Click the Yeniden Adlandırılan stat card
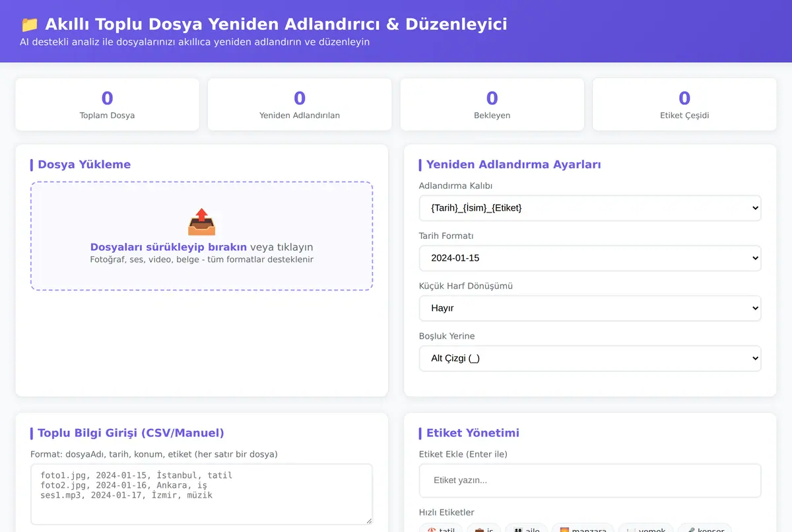This screenshot has height=532, width=792. click(x=300, y=104)
